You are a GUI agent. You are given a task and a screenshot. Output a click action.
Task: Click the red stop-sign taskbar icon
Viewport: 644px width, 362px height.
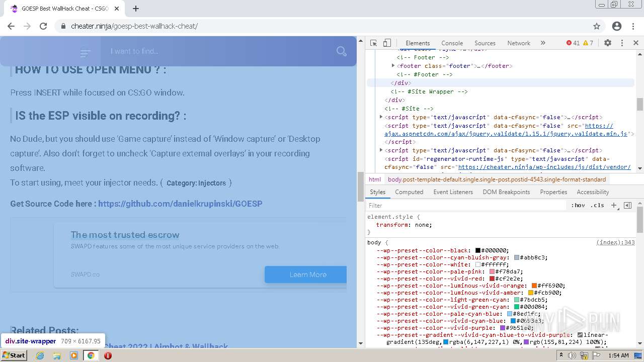[108, 355]
